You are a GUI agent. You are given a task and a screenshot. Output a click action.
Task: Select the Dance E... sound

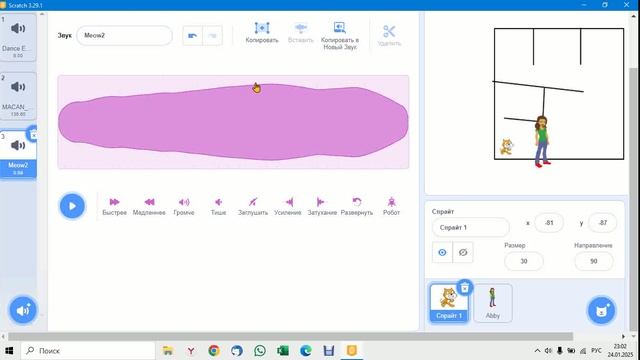click(18, 37)
